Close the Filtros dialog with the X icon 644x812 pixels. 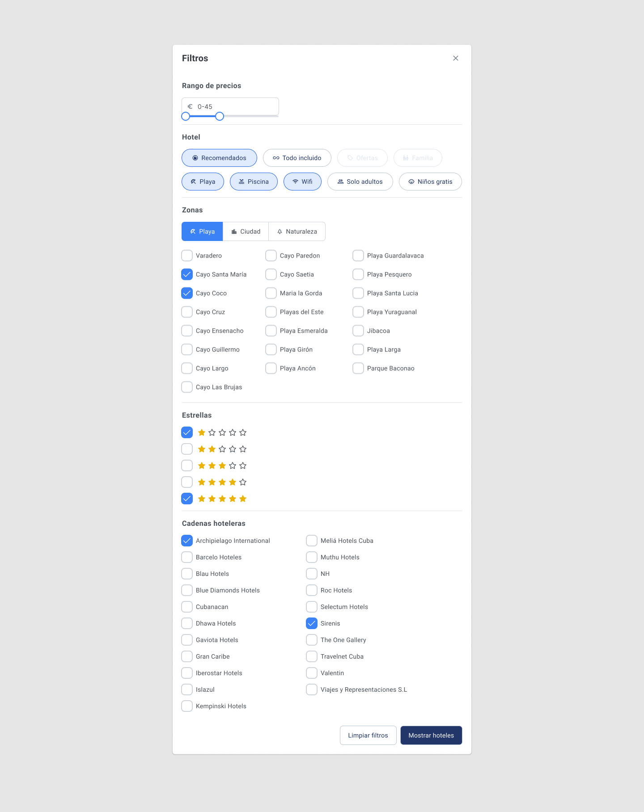455,58
